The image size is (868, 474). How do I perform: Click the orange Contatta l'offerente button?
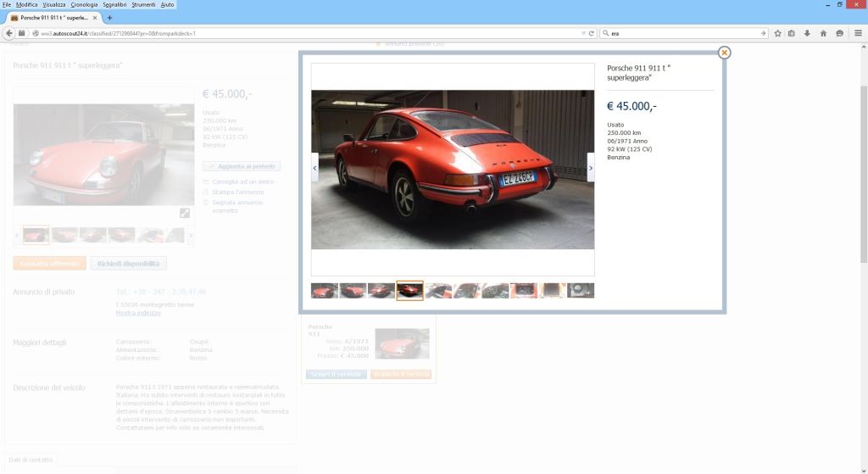pyautogui.click(x=50, y=264)
